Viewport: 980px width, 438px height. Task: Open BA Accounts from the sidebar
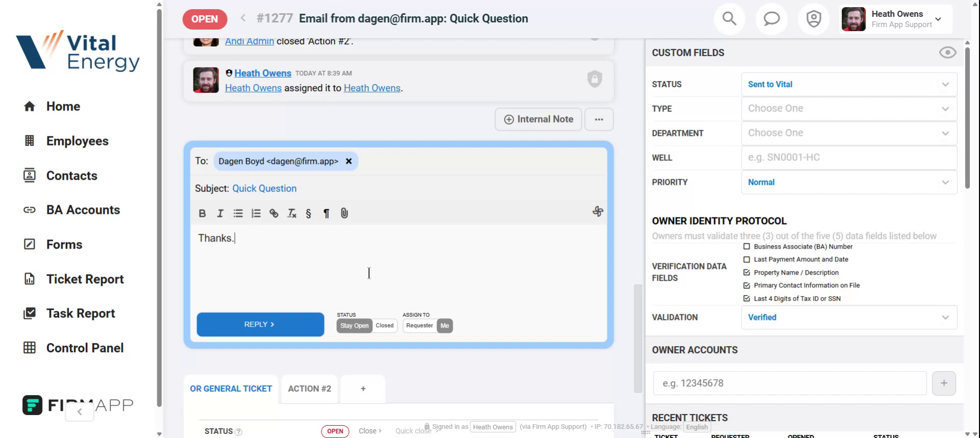(x=83, y=210)
